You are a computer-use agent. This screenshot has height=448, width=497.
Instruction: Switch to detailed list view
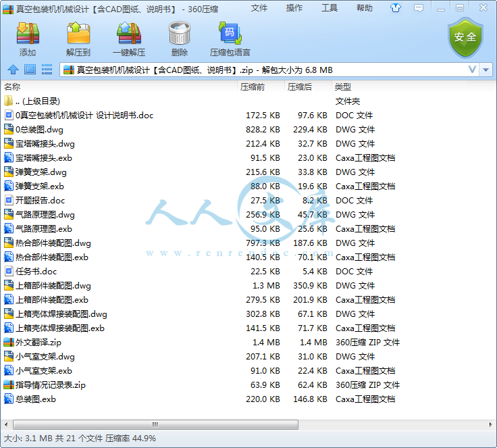47,70
